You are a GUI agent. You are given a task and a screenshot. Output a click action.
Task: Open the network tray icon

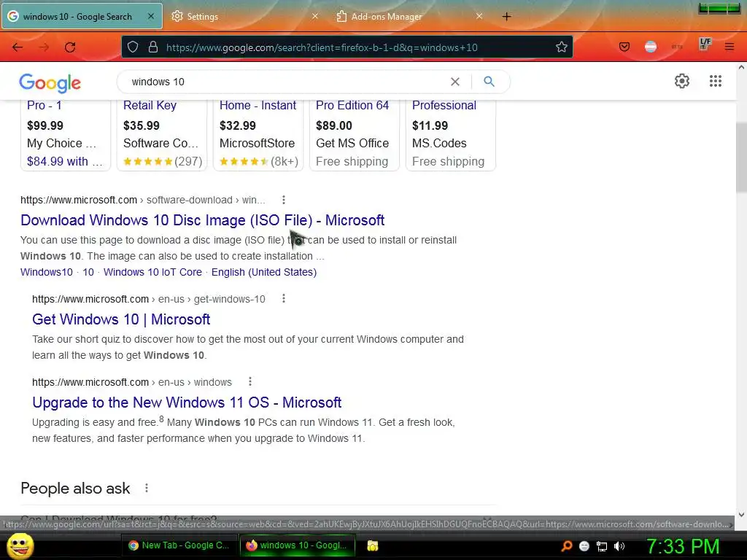602,546
